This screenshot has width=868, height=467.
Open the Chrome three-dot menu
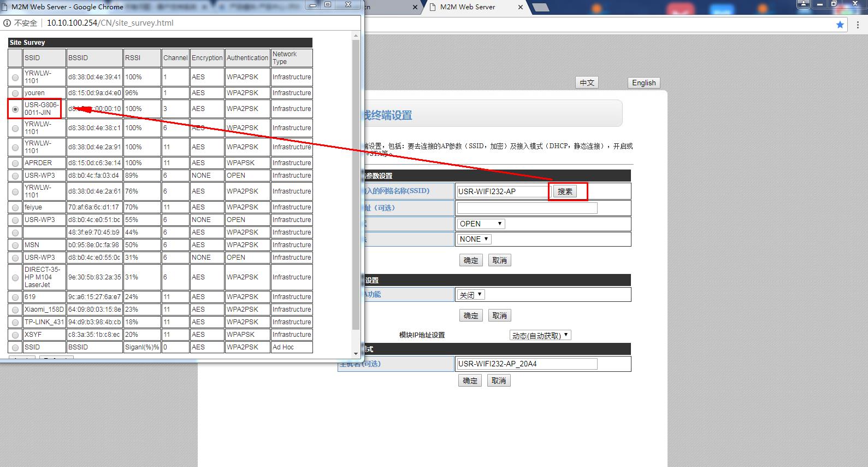[x=858, y=25]
